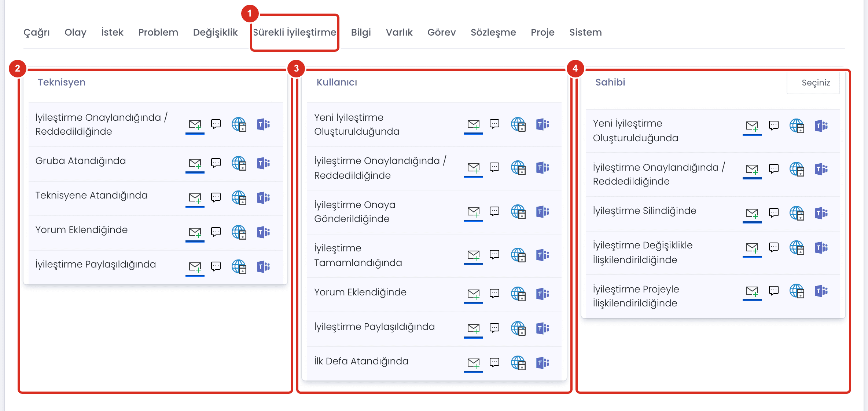The image size is (868, 411).
Task: Click Teams icon for Kullanıcı Yorum Eklendiğinde
Action: point(542,294)
